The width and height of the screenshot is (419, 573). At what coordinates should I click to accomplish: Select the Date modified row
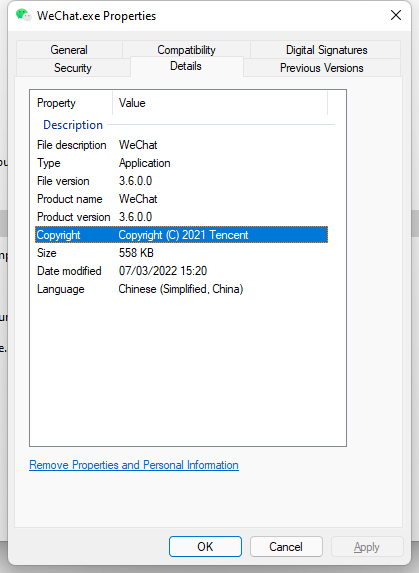pyautogui.click(x=182, y=271)
